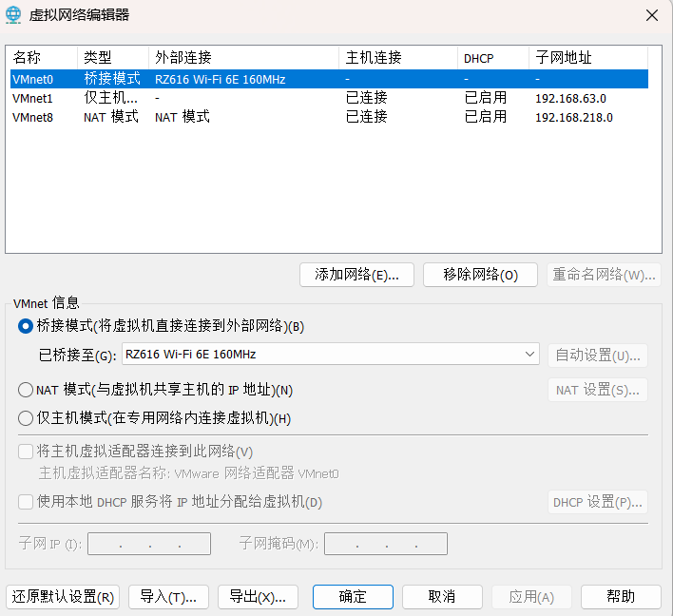The width and height of the screenshot is (673, 616).
Task: Click 重命名网络(W) button
Action: [x=604, y=275]
